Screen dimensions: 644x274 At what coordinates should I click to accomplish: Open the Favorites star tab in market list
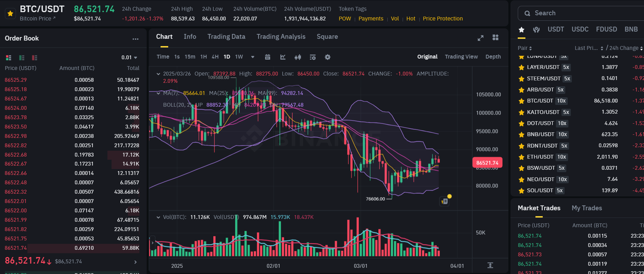[x=522, y=30]
